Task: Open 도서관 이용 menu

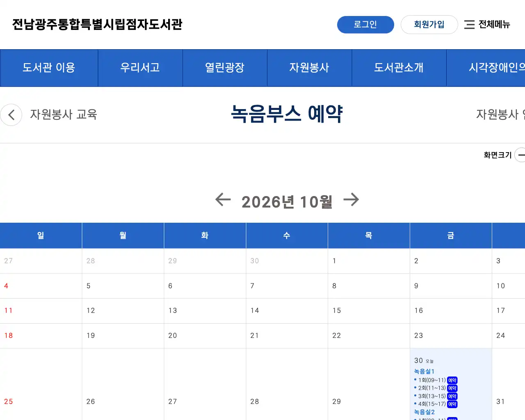Action: point(49,68)
